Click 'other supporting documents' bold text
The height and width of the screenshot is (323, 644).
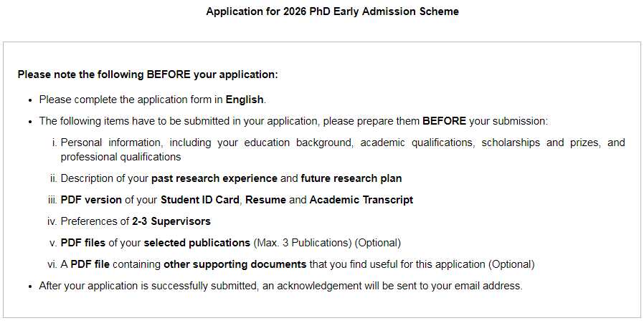[x=235, y=264]
